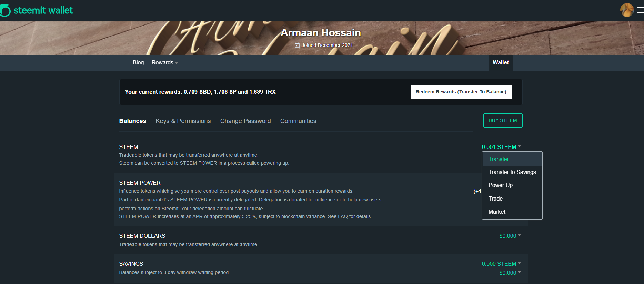Image resolution: width=644 pixels, height=284 pixels.
Task: Select the Wallet tab
Action: click(x=501, y=63)
